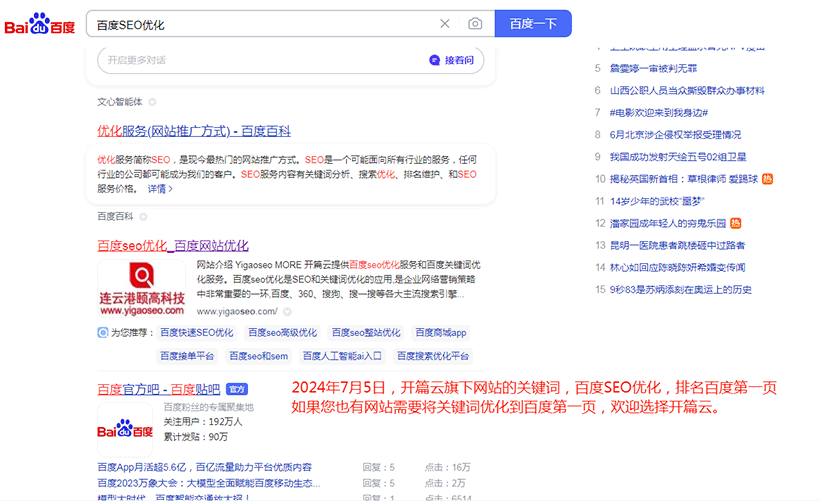Viewport: 820px width, 501px height.
Task: Click the 开启更多对话 input field
Action: [260, 60]
